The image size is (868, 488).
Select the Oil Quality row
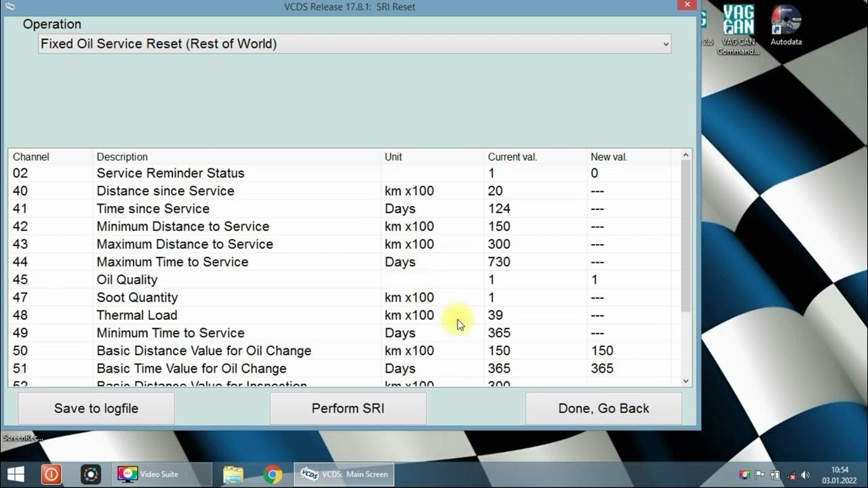[344, 279]
